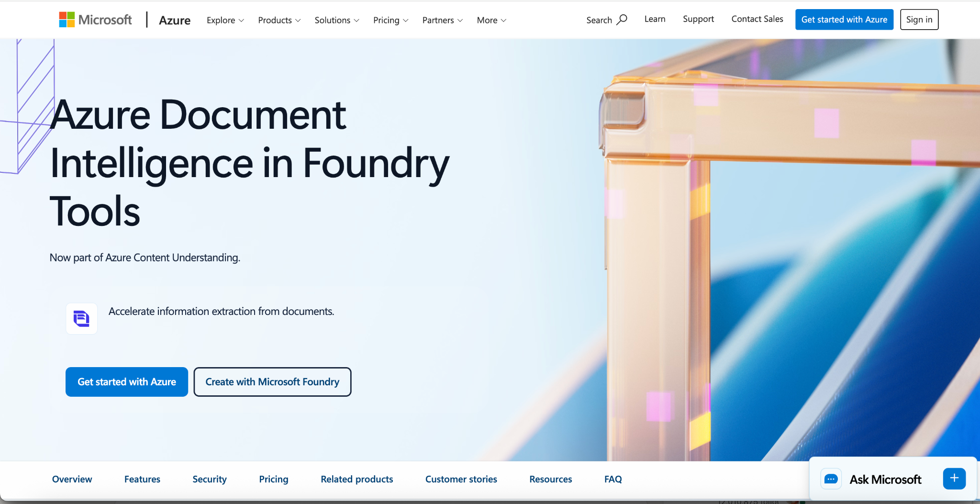Open the Pricing dropdown in header
The image size is (980, 504).
pyautogui.click(x=391, y=20)
